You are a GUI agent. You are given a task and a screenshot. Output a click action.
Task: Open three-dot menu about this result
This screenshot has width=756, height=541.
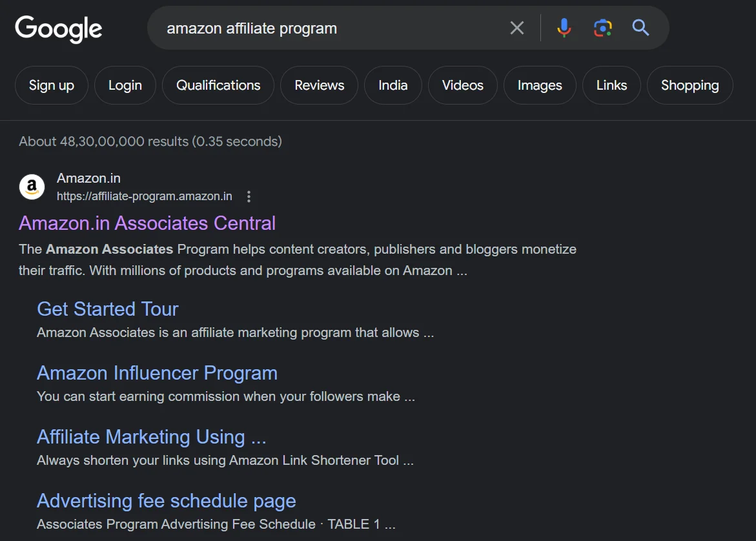[249, 197]
